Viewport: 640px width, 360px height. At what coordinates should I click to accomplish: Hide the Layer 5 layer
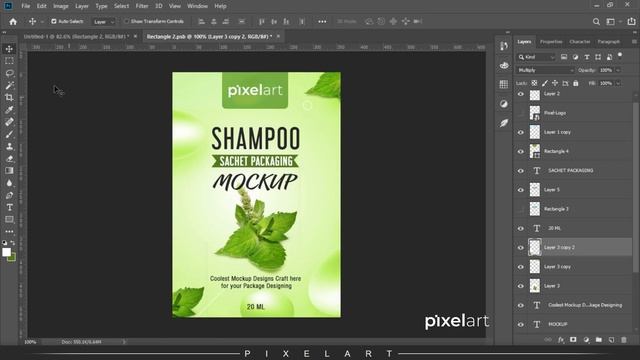pyautogui.click(x=520, y=190)
